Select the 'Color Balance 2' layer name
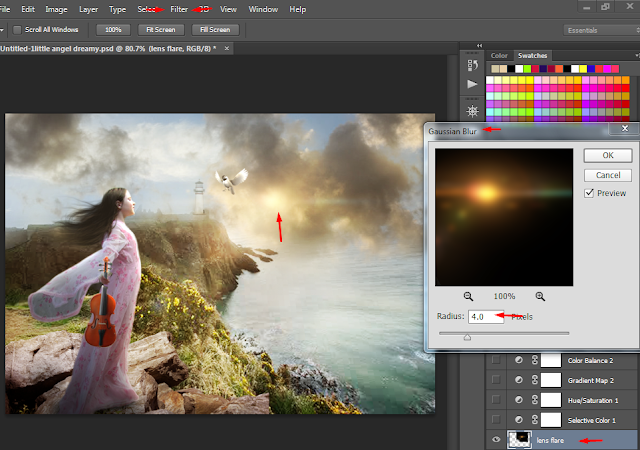The height and width of the screenshot is (450, 640). tap(590, 361)
